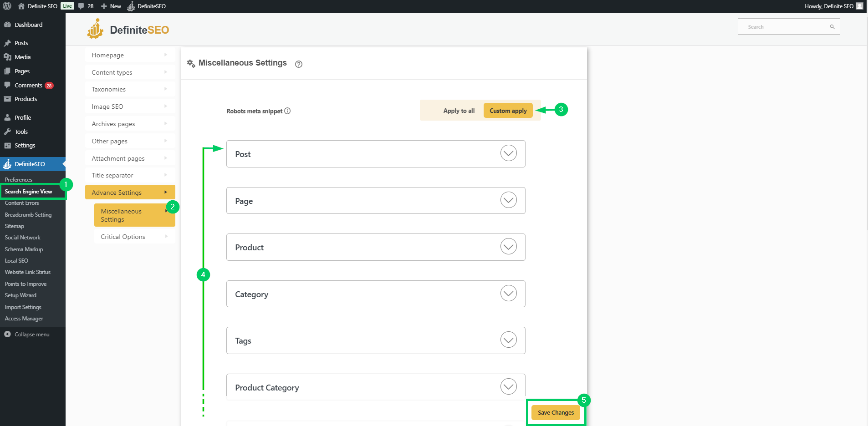Image resolution: width=868 pixels, height=426 pixels.
Task: Click into the header Search field
Action: click(x=789, y=26)
